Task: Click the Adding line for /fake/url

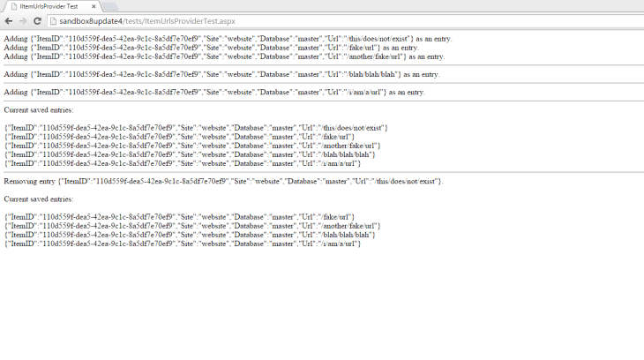Action: pyautogui.click(x=211, y=48)
